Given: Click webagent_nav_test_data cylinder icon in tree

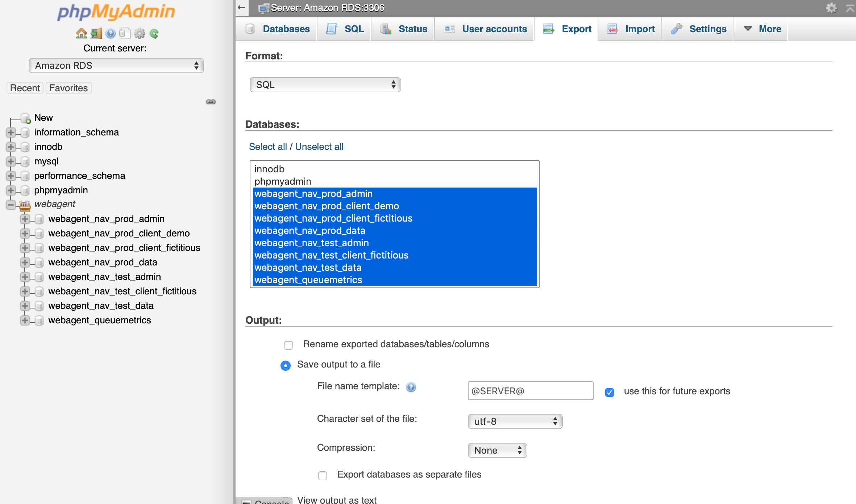Looking at the screenshot, I should [x=39, y=306].
